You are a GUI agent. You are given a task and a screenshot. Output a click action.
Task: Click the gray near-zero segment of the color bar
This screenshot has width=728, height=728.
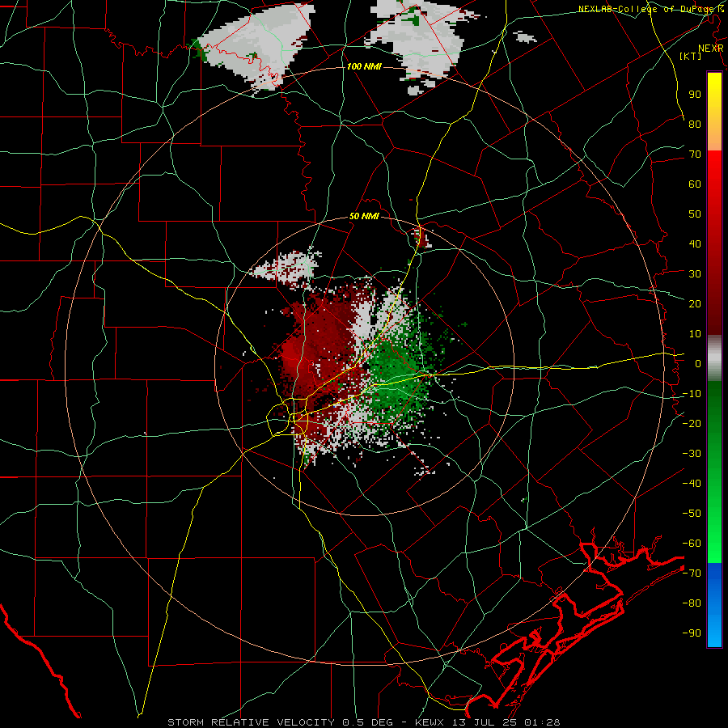pyautogui.click(x=714, y=358)
